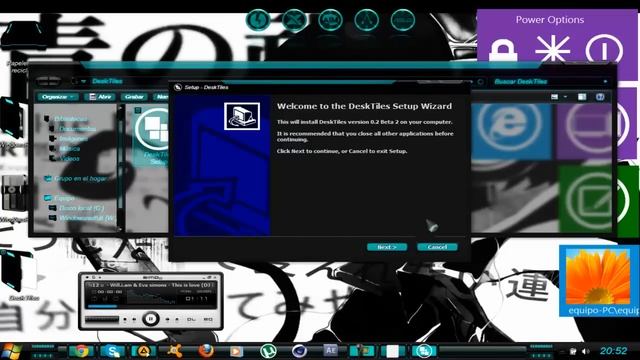Open AIMP from the taskbar
This screenshot has height=360, width=640.
pos(143,351)
